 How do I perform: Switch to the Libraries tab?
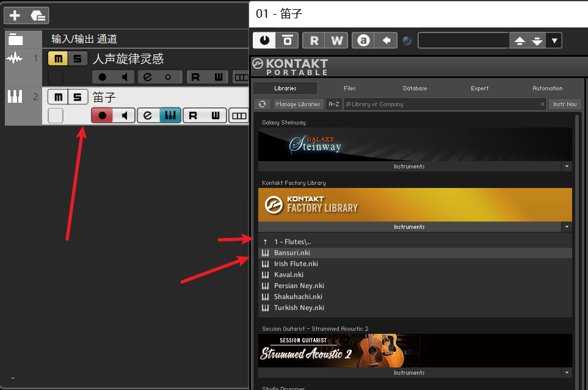point(285,88)
